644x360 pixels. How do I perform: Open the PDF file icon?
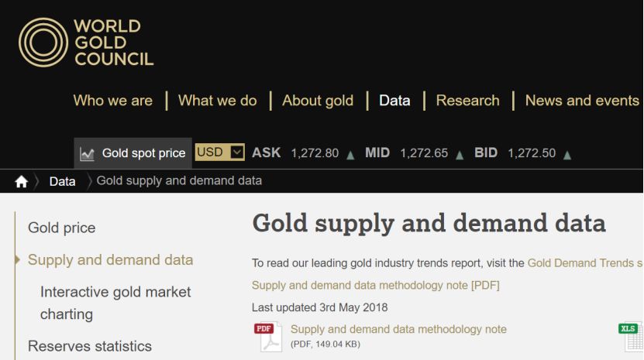(x=267, y=337)
